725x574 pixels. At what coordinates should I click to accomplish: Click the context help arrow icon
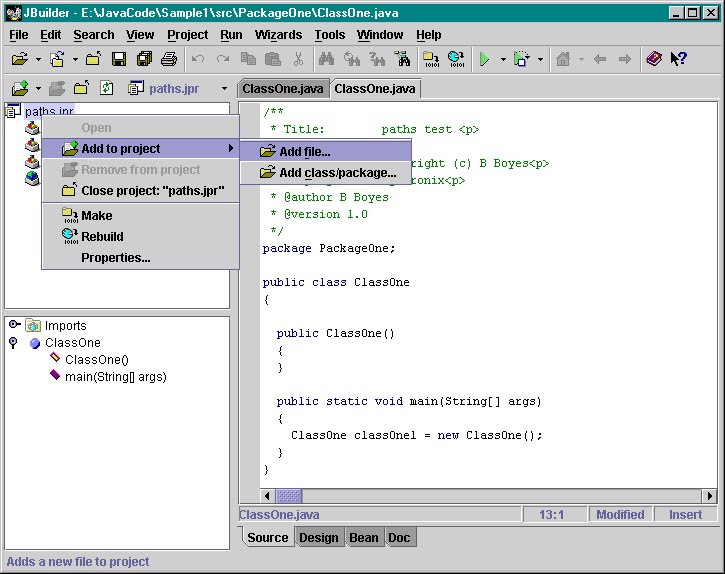tap(679, 60)
